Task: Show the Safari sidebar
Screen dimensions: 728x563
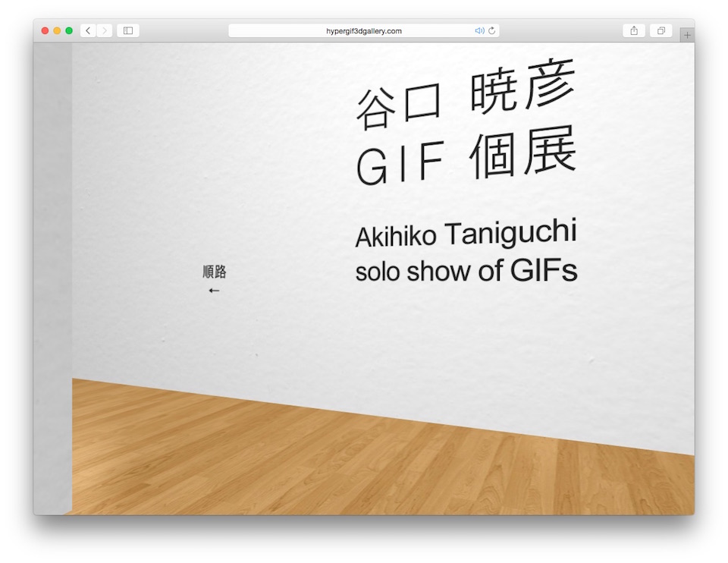Action: pyautogui.click(x=128, y=31)
